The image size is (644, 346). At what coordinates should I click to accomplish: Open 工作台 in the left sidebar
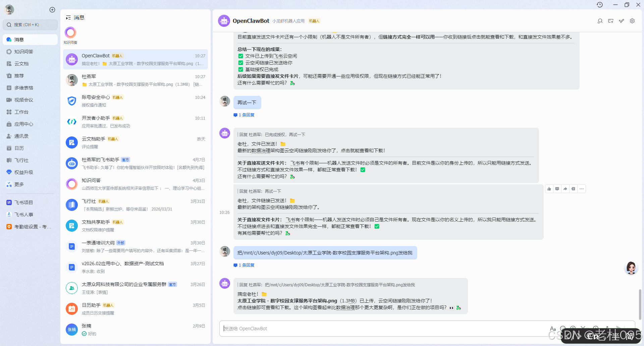tap(30, 112)
